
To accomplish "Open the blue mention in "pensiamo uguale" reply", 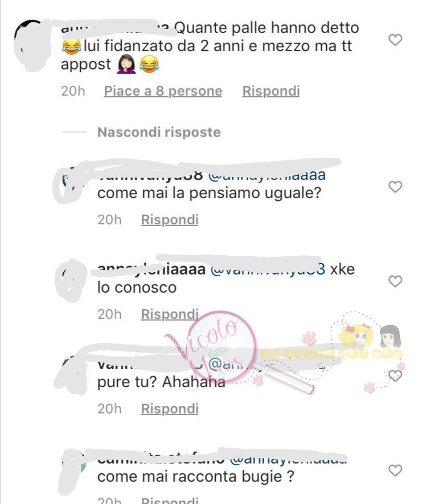I will tap(267, 175).
